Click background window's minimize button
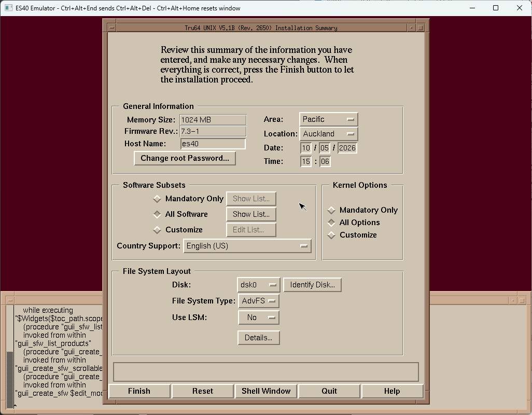 point(513,301)
